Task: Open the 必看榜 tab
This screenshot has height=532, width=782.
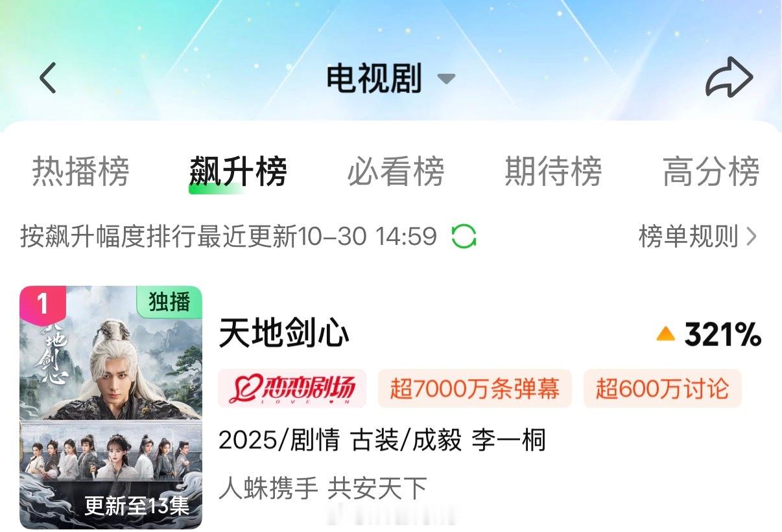Action: [396, 172]
